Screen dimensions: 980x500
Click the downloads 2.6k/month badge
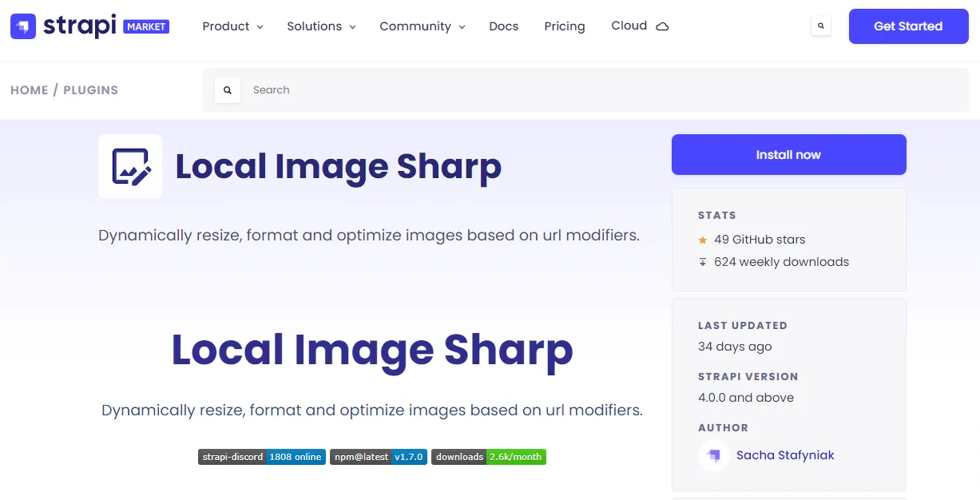(x=489, y=457)
